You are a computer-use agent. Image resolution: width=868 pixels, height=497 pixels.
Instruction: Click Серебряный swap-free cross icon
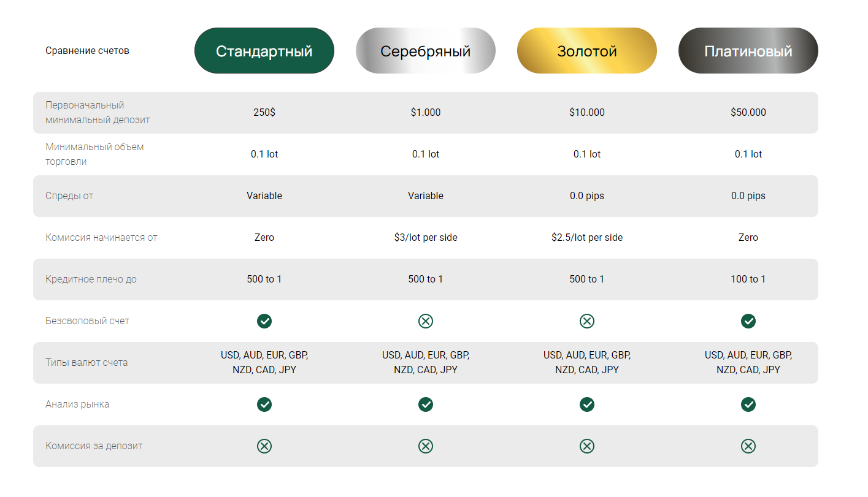click(426, 321)
